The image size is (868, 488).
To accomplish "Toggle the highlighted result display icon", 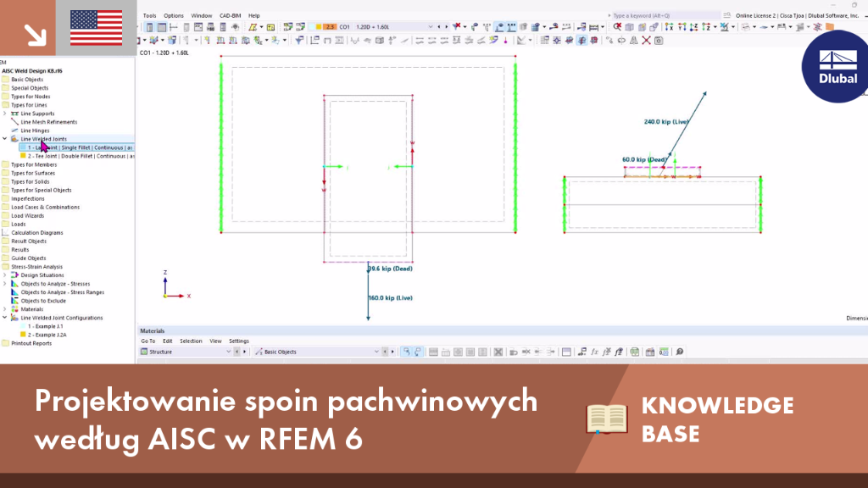I will click(581, 41).
